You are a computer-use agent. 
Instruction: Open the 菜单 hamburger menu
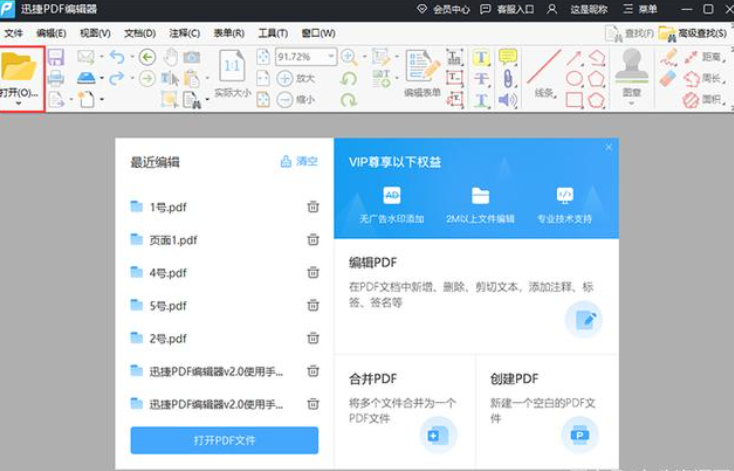click(x=640, y=9)
